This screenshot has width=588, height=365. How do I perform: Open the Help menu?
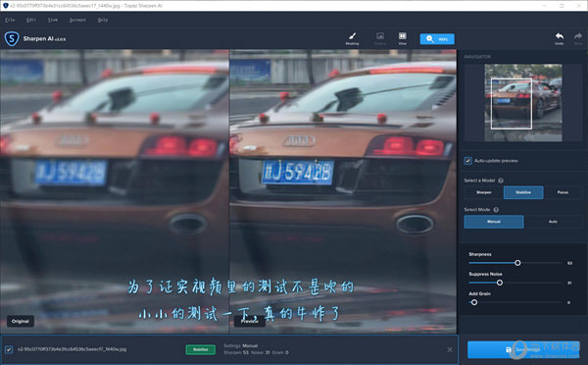tap(103, 20)
